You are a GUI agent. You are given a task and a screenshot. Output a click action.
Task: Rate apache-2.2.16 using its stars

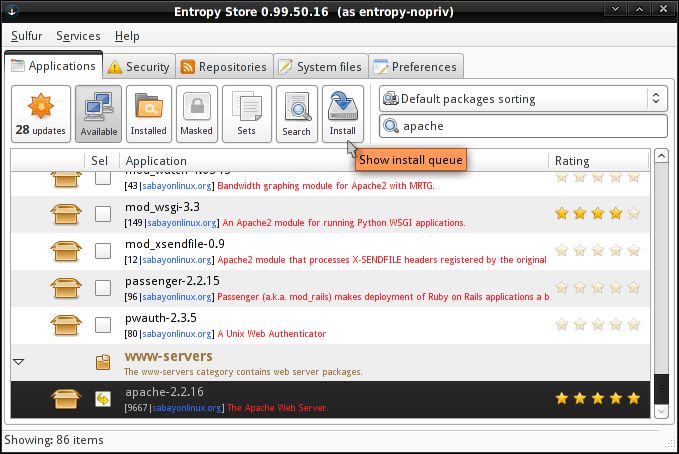[x=598, y=398]
